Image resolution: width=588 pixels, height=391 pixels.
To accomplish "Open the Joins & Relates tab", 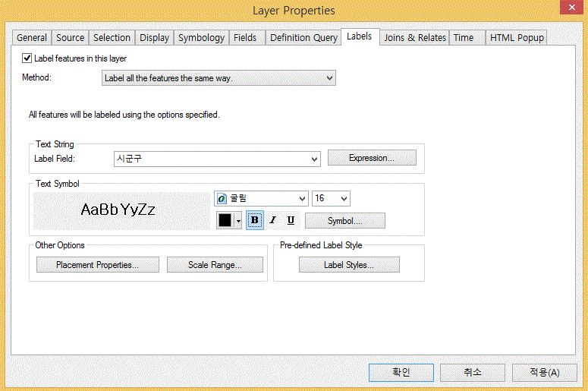I will pyautogui.click(x=415, y=38).
